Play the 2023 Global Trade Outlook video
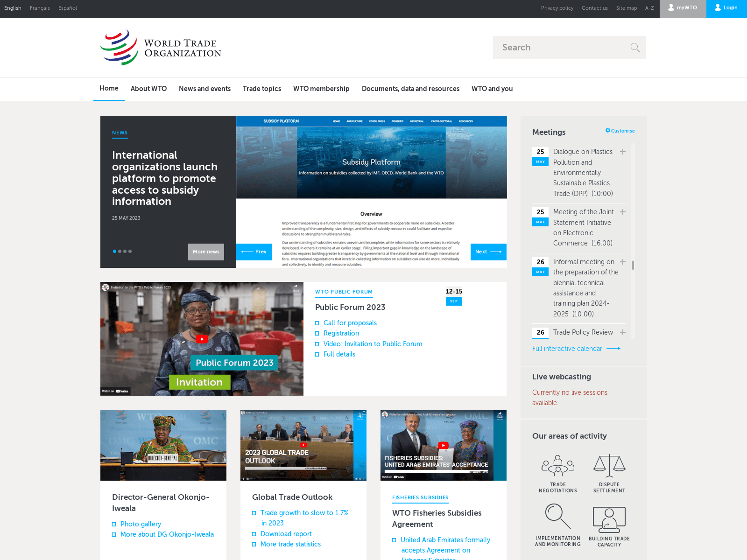 point(303,445)
